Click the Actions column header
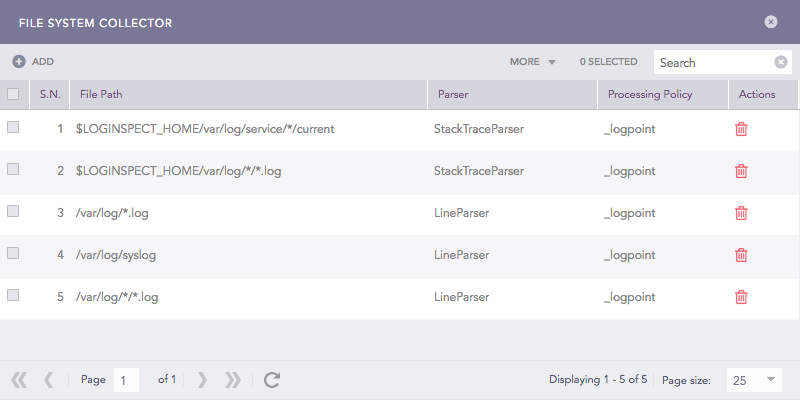Image resolution: width=800 pixels, height=400 pixels. point(763,94)
